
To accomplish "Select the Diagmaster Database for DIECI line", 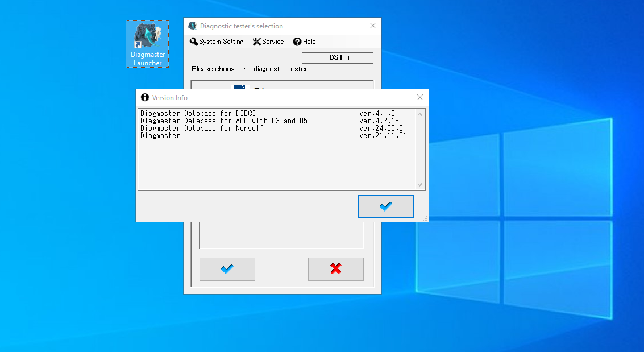I will click(x=198, y=114).
